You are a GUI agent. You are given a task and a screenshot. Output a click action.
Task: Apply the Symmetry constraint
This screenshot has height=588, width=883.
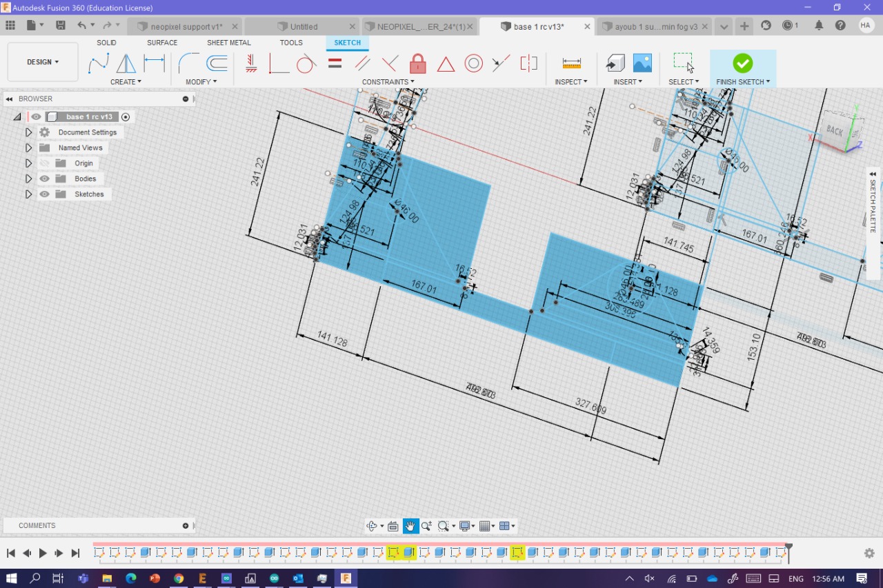click(529, 63)
